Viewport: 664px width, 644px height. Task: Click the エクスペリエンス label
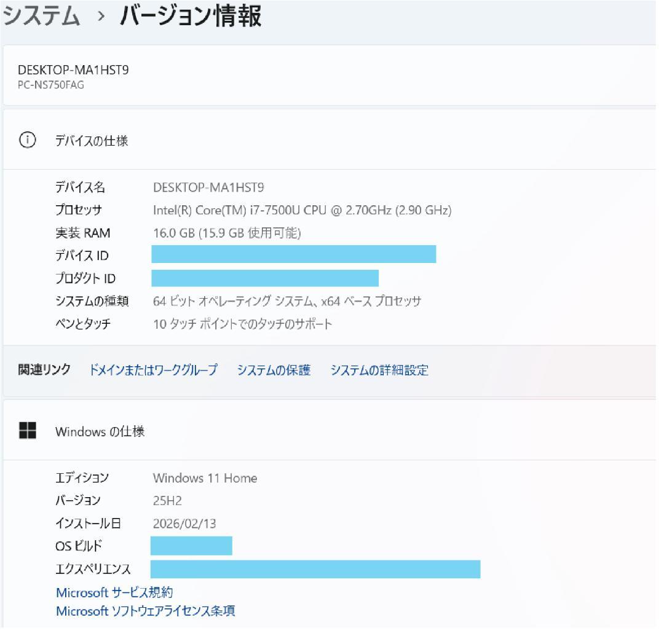93,569
